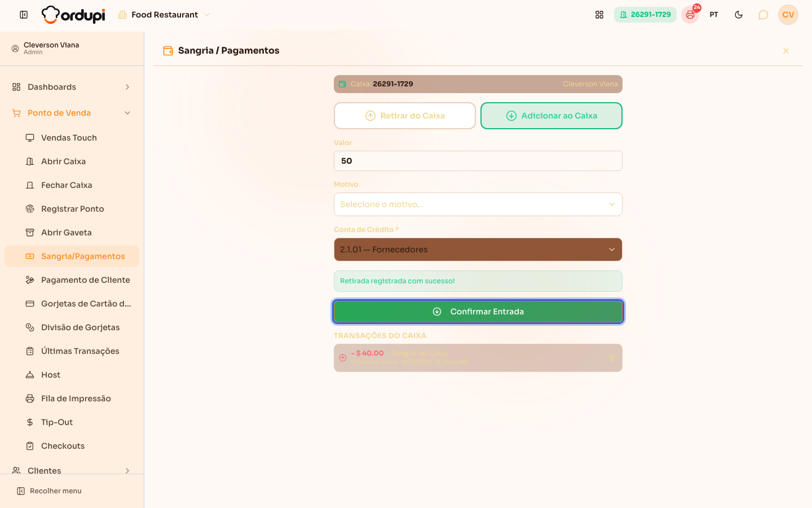Switch to Adicionar ao Caixa mode
This screenshot has width=812, height=508.
click(x=551, y=116)
